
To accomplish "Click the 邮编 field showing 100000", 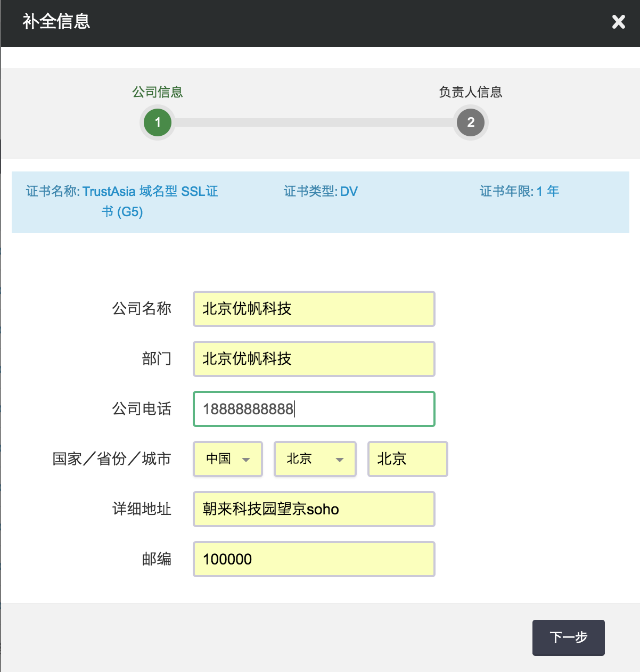I will click(x=314, y=559).
